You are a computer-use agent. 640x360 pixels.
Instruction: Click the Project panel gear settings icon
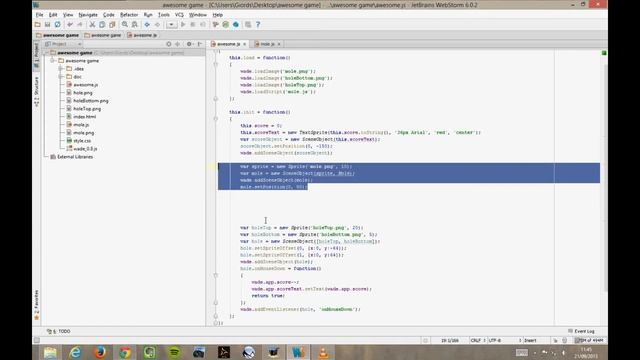click(189, 44)
